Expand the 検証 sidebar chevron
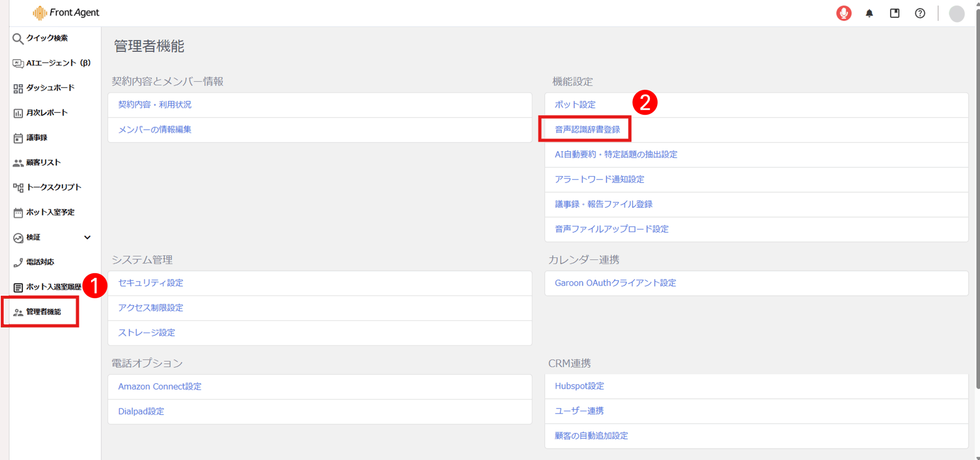 [87, 237]
